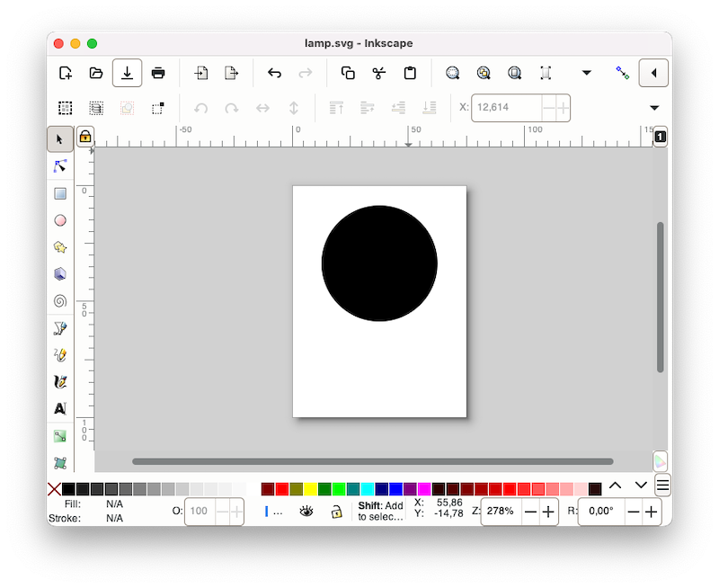Decrease rotation with minus button
This screenshot has height=588, width=719.
634,512
